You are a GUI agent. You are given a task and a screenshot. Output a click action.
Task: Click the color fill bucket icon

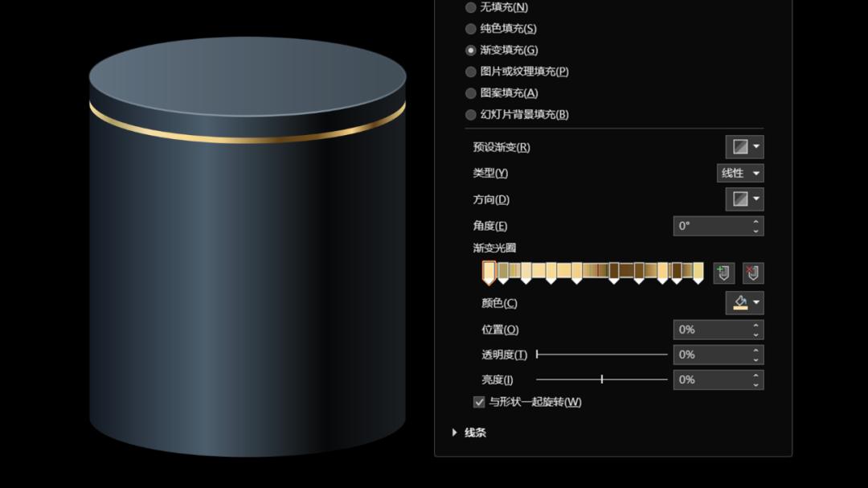pyautogui.click(x=738, y=303)
